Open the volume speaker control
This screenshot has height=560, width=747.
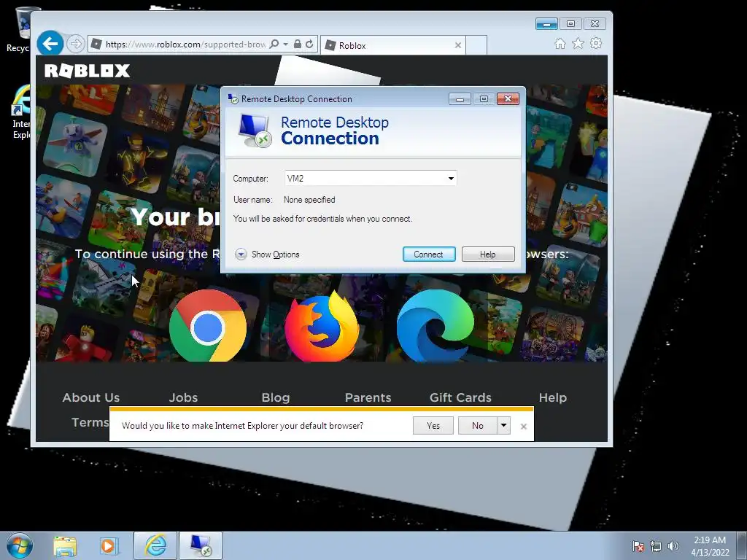pos(673,546)
